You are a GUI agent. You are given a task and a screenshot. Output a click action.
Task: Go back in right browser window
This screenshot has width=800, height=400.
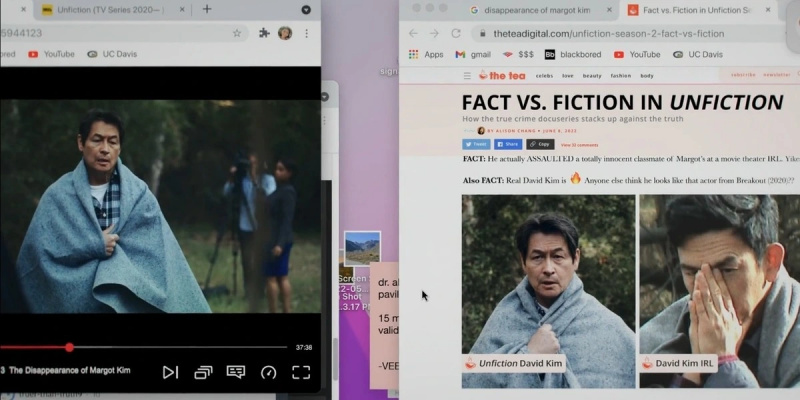pyautogui.click(x=413, y=34)
